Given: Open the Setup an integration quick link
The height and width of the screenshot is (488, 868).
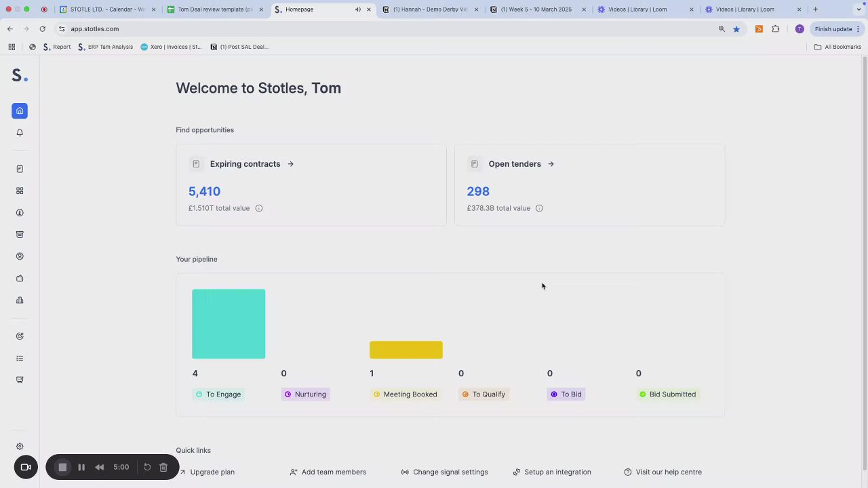Looking at the screenshot, I should 551,472.
